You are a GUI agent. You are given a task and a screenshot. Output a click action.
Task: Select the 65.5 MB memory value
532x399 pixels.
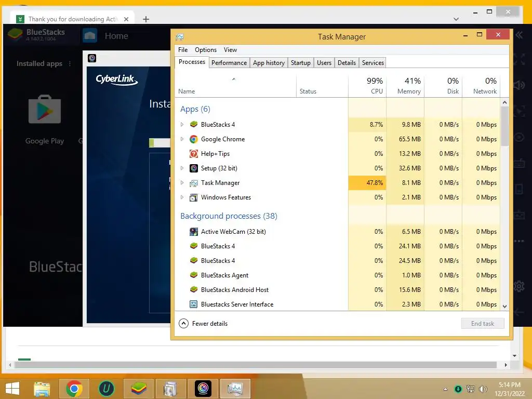[x=410, y=139]
